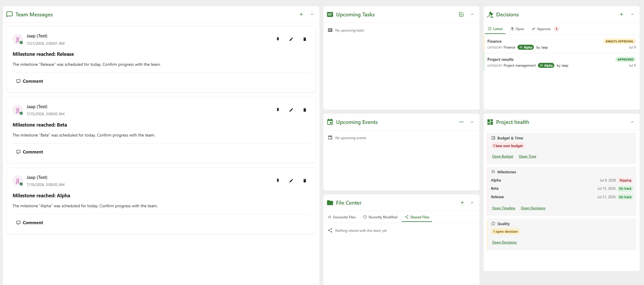Select the Beta milestone row
The height and width of the screenshot is (285, 644).
click(561, 189)
